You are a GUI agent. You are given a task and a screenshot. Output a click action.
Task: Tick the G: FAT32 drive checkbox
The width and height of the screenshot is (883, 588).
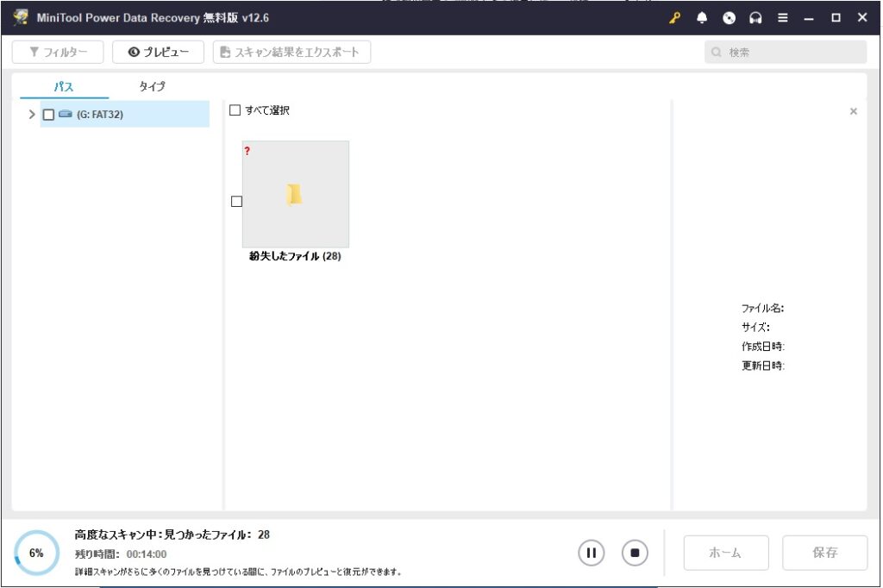[49, 115]
